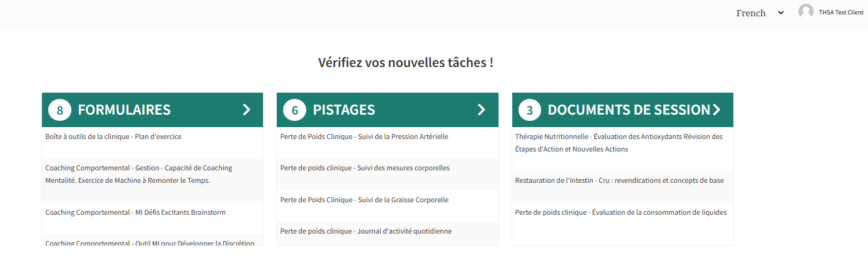The width and height of the screenshot is (868, 268).
Task: Click the THSA Test Client username
Action: [x=841, y=13]
